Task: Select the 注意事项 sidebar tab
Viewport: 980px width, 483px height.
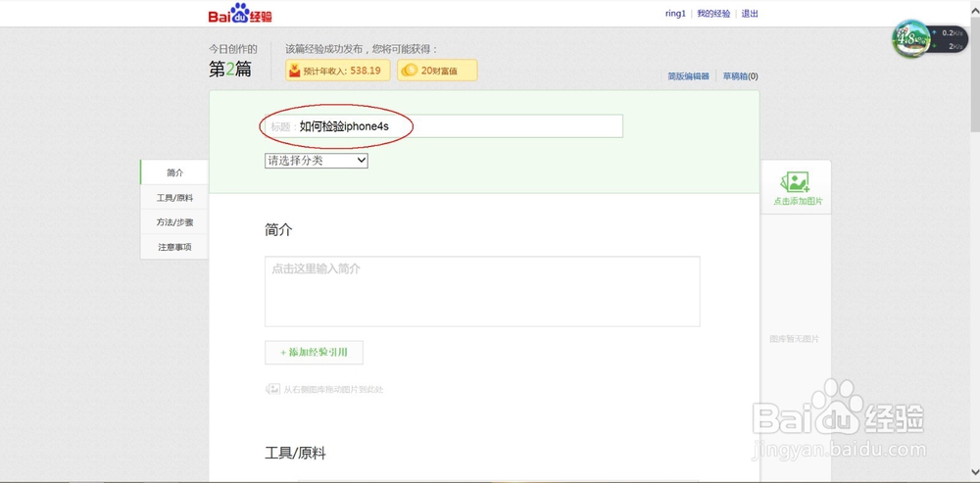Action: [175, 247]
